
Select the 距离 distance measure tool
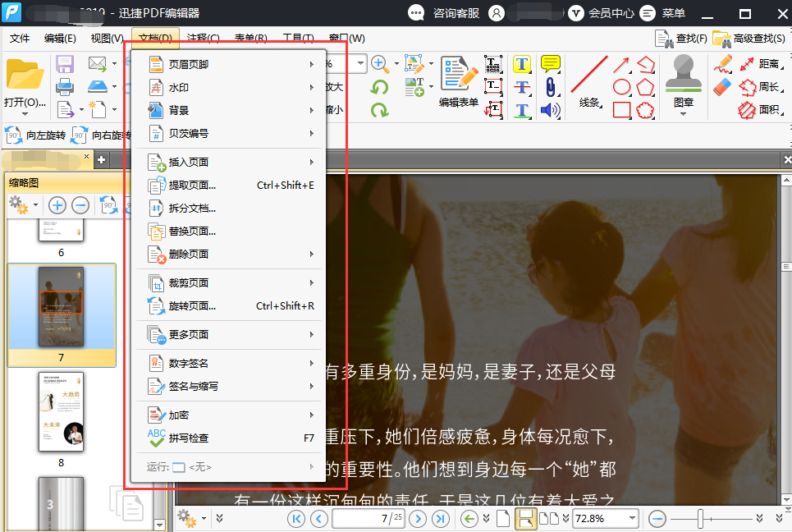pyautogui.click(x=761, y=64)
